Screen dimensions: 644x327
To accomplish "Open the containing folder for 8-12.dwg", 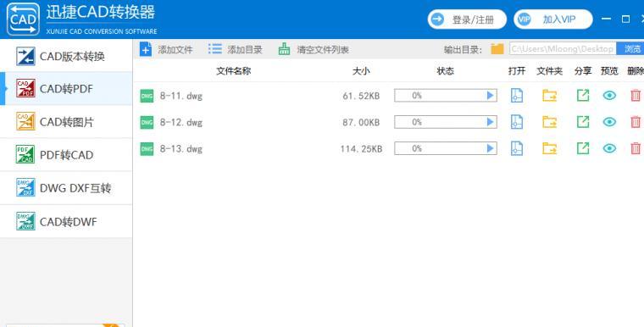I will click(x=550, y=122).
